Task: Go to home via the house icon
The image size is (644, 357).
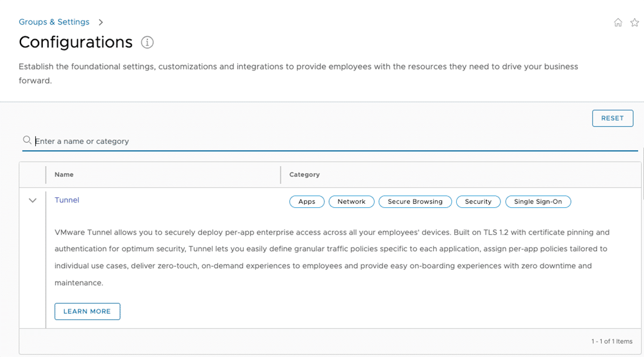Action: tap(618, 22)
